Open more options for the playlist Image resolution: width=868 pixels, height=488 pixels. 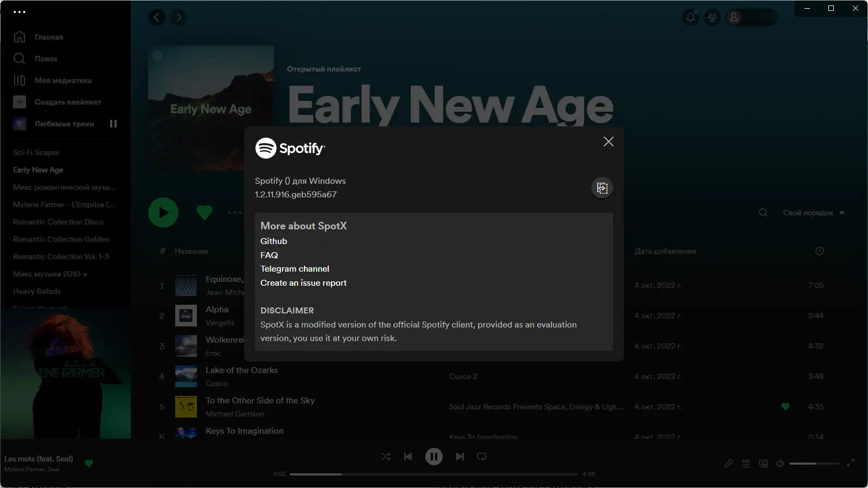click(234, 213)
